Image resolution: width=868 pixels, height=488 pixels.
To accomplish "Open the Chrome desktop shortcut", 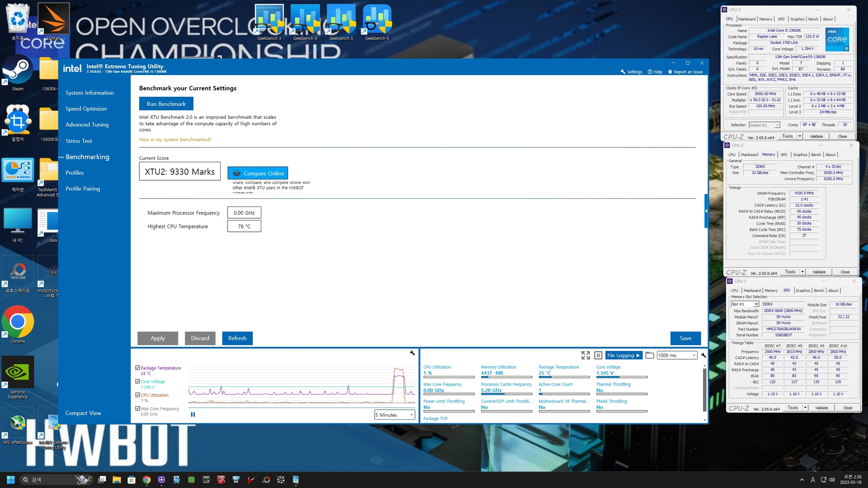I will (18, 324).
